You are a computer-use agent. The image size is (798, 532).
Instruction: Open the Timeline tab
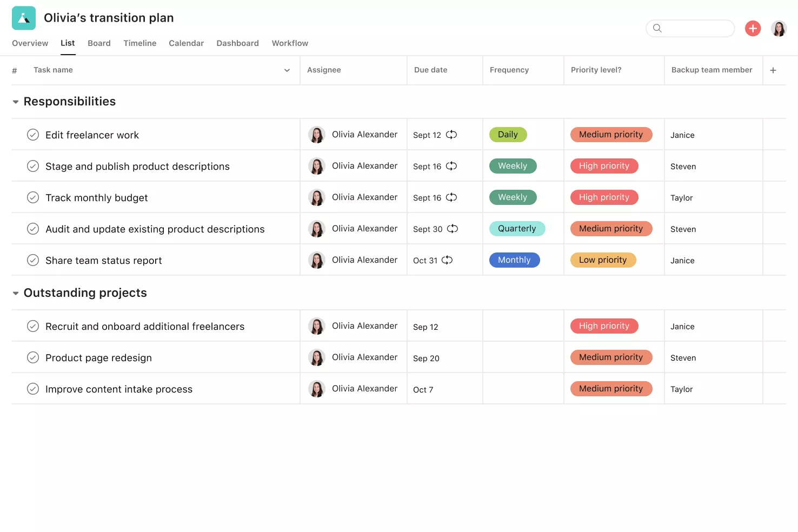pyautogui.click(x=139, y=43)
